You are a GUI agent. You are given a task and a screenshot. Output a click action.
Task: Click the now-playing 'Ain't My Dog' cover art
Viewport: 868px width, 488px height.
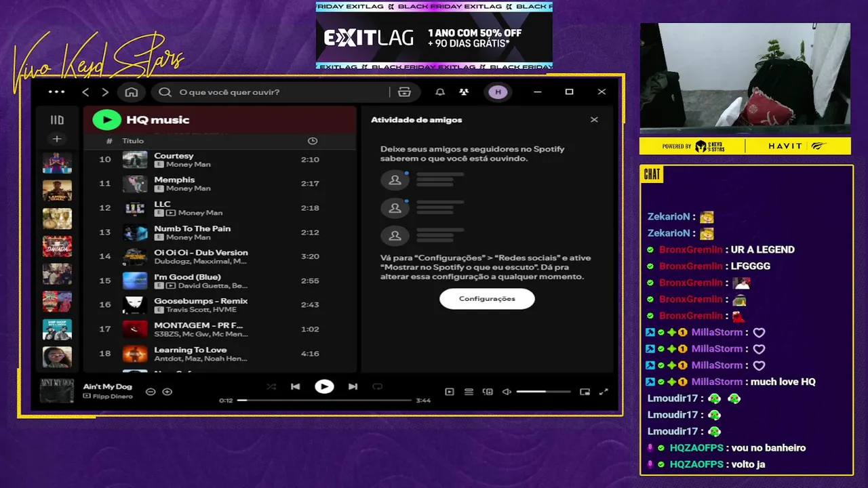pos(56,391)
